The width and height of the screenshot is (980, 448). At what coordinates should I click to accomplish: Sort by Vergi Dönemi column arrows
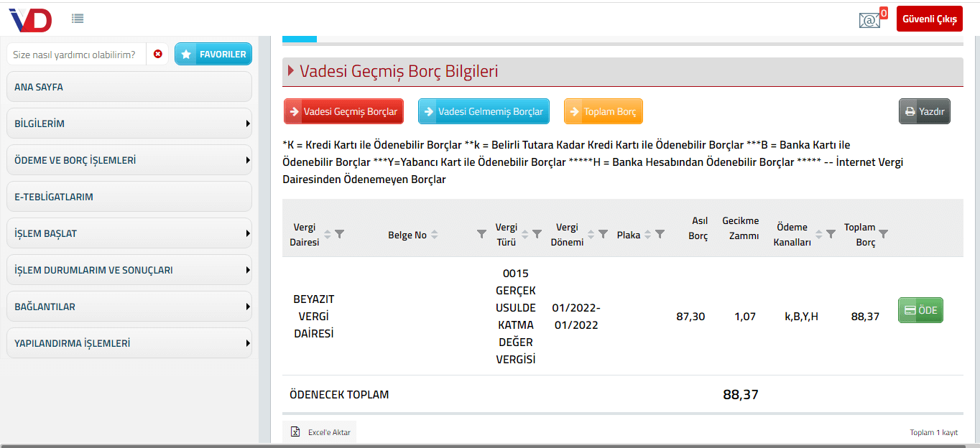591,234
